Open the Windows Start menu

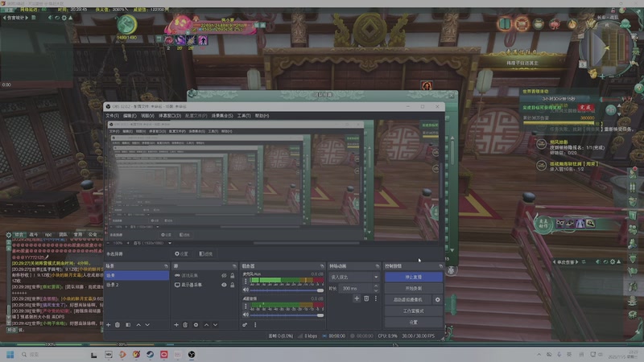click(10, 354)
